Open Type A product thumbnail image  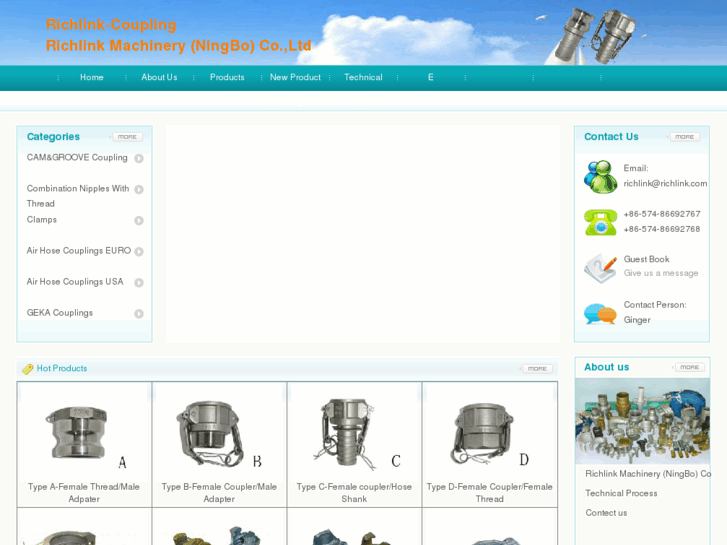click(84, 433)
